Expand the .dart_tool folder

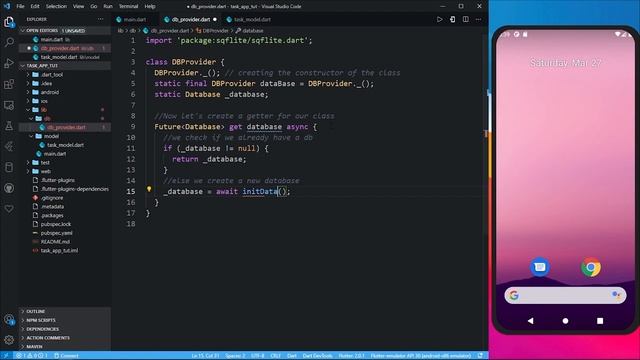click(x=51, y=75)
